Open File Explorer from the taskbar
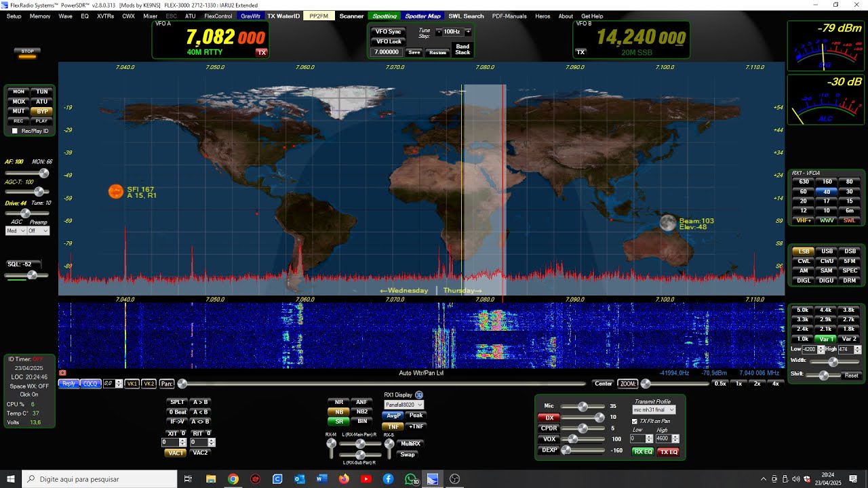 pyautogui.click(x=211, y=479)
